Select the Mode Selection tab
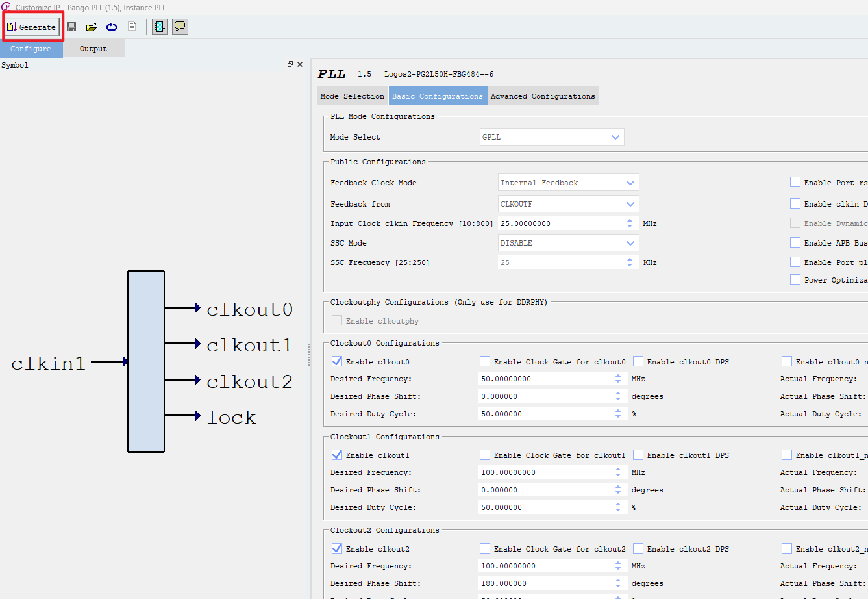 click(x=352, y=96)
